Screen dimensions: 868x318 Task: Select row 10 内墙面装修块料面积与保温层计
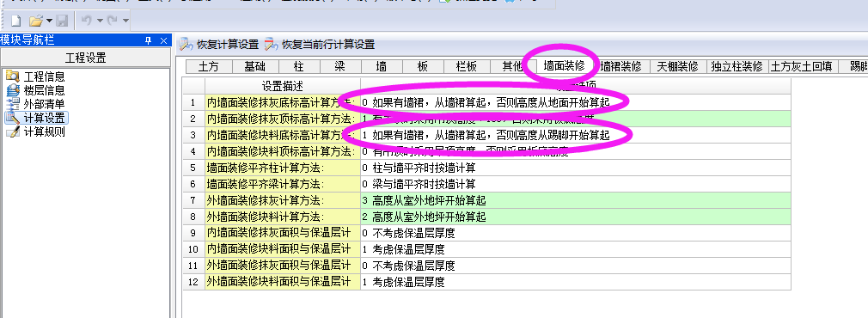coord(283,249)
